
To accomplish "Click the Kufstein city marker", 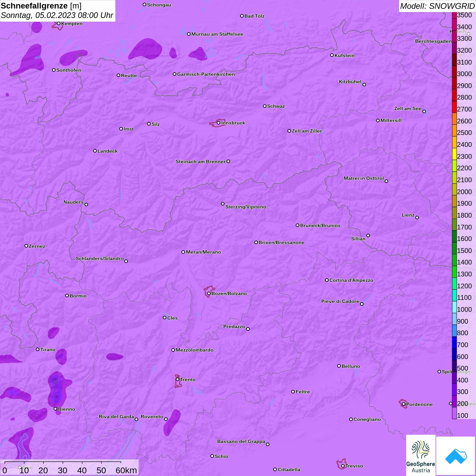I will point(332,55).
